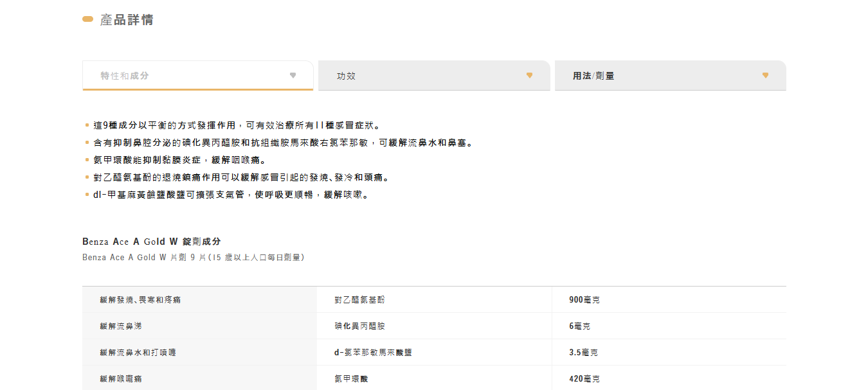
Task: Click the bullet about 對乙醯氨基酚 fever relief
Action: tap(241, 177)
